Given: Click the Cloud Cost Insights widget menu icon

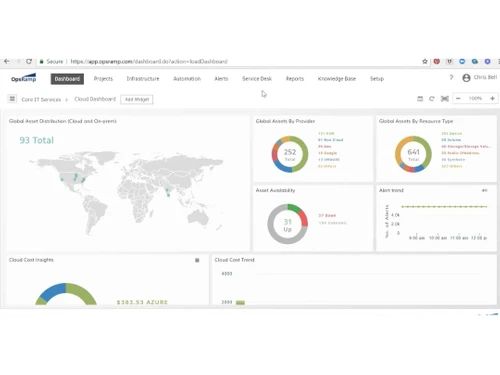Looking at the screenshot, I should (197, 260).
